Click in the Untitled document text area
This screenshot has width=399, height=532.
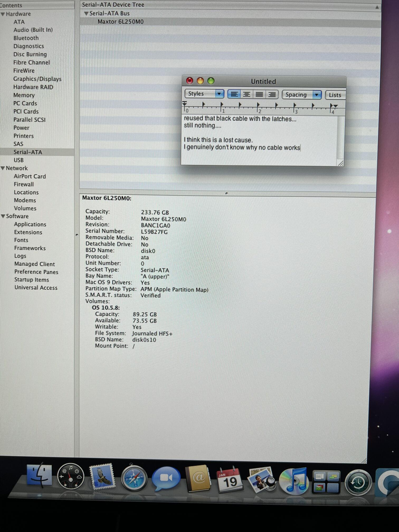[x=259, y=140]
